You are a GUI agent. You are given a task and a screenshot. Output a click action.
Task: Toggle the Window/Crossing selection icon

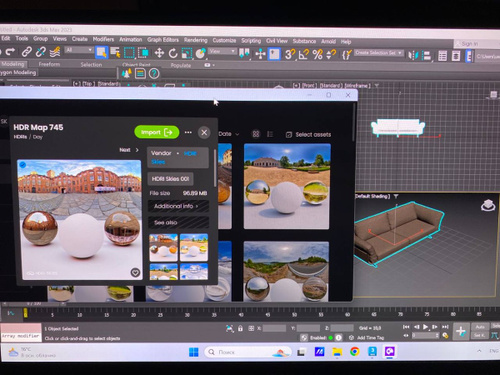143,53
